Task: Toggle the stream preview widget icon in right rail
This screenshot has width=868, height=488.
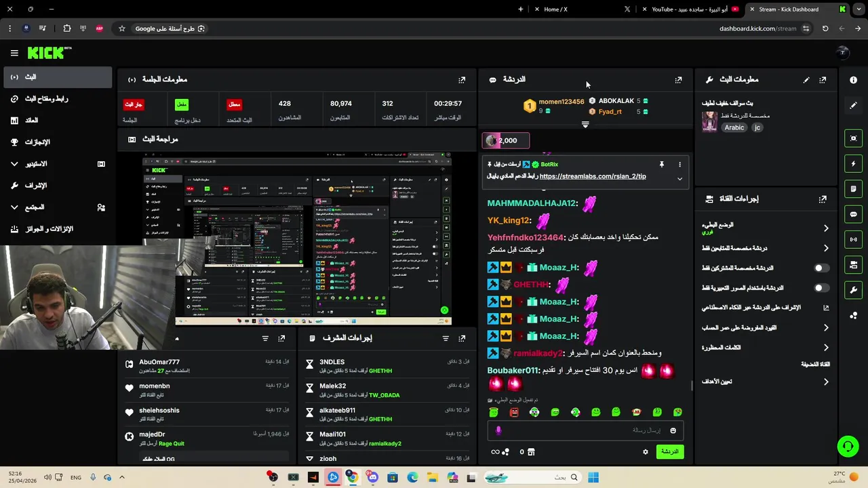Action: [x=853, y=138]
